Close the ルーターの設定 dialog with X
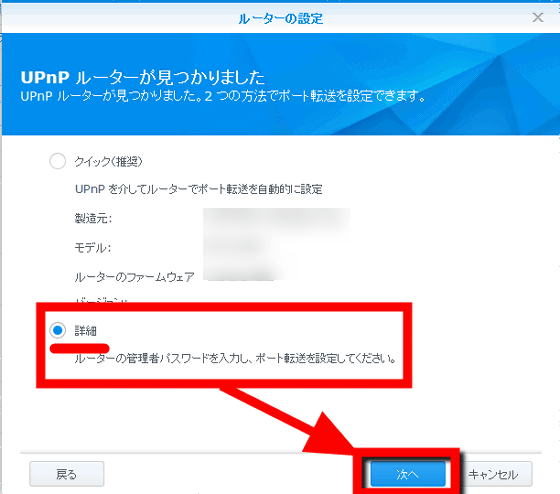Image resolution: width=560 pixels, height=494 pixels. coord(538,17)
